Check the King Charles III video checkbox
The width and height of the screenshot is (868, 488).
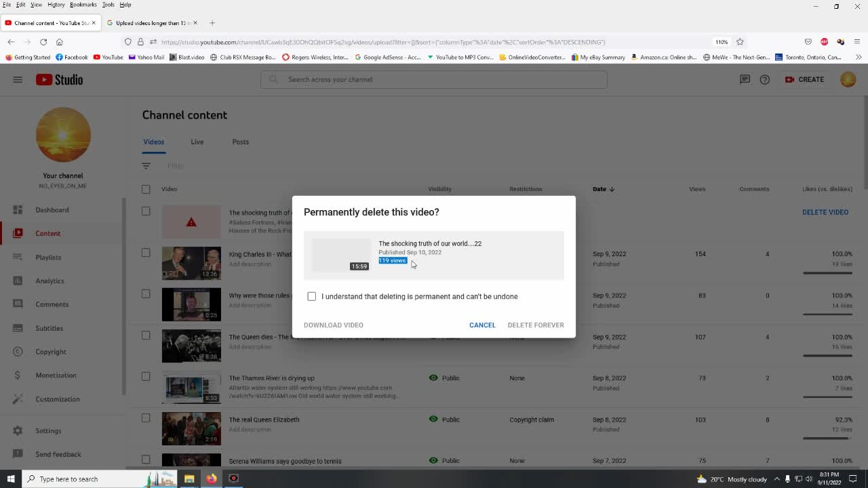(x=146, y=252)
